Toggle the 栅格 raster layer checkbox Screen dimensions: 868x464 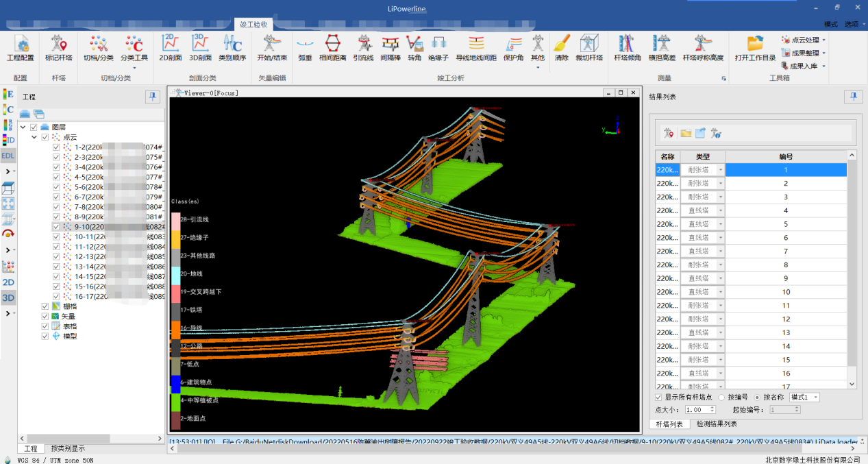45,306
